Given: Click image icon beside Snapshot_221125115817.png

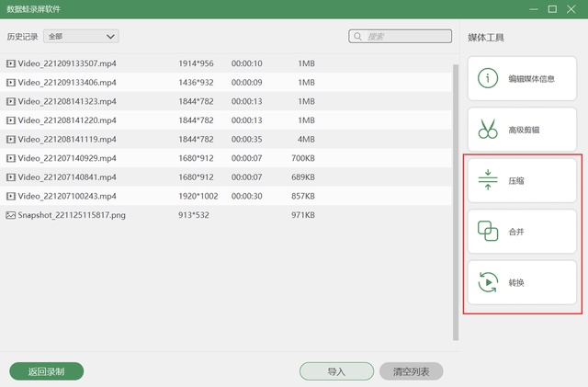Looking at the screenshot, I should 11,215.
